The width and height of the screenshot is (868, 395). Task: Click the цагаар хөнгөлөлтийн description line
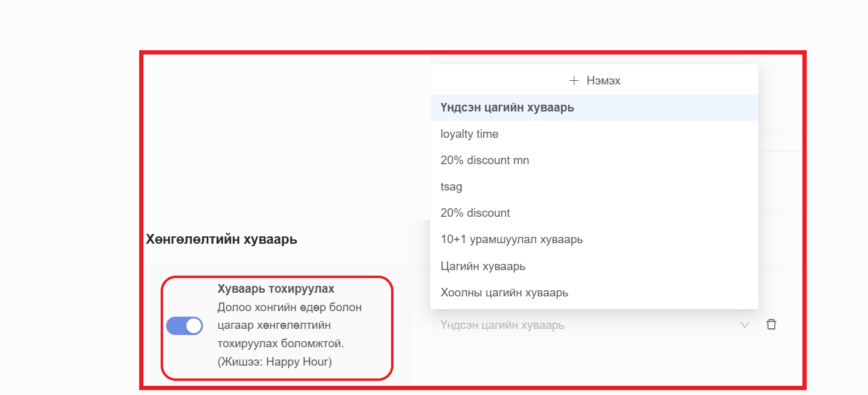[x=274, y=325]
